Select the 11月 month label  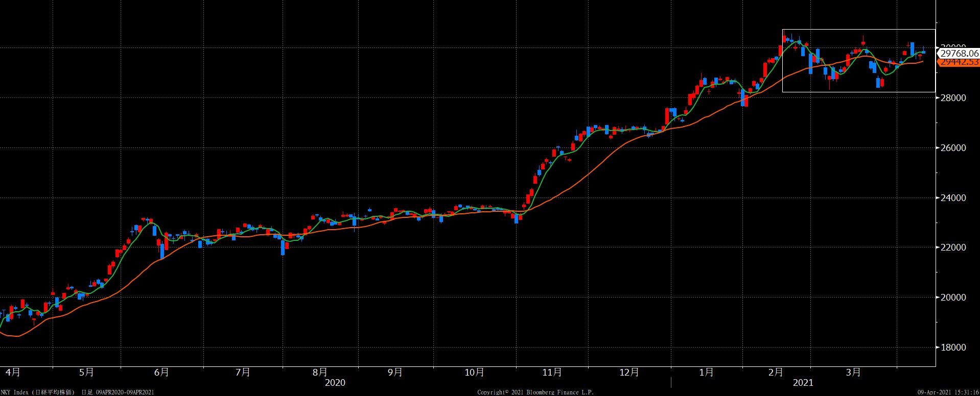click(x=552, y=373)
